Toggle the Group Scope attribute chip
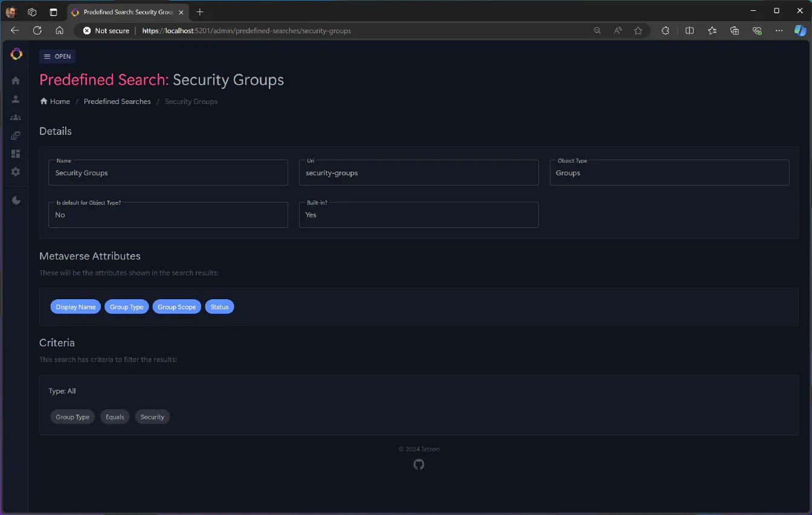The width and height of the screenshot is (812, 515). (x=176, y=306)
